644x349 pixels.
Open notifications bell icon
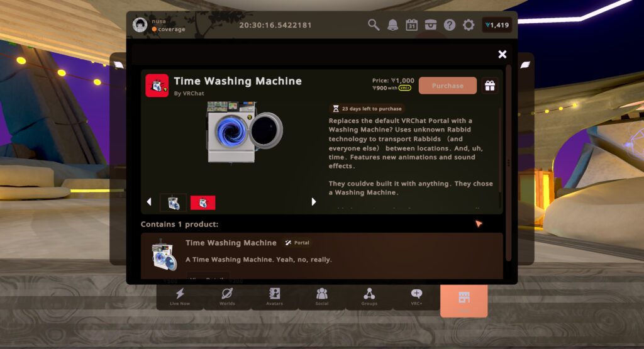393,25
